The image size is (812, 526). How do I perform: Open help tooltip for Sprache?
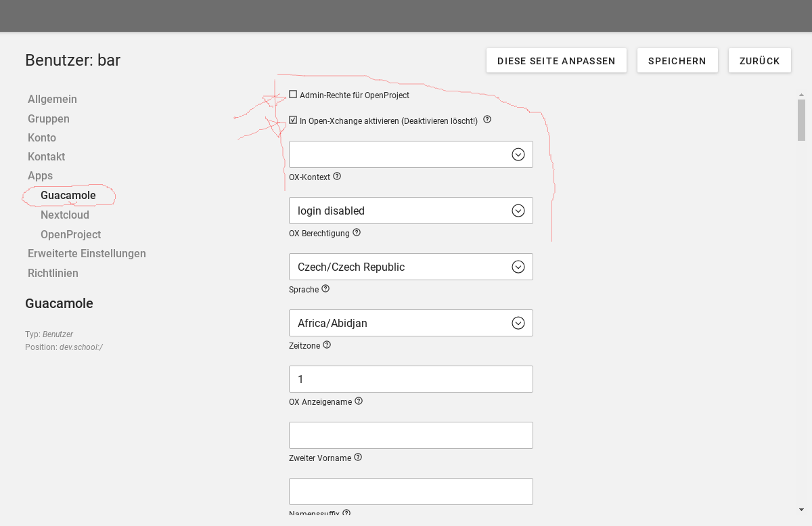point(325,289)
